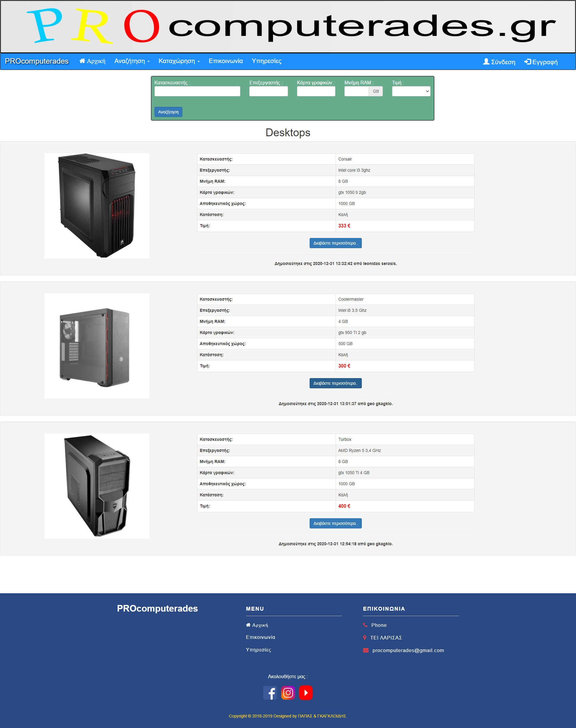
Task: Read more about the Corsair desktop
Action: [x=335, y=243]
